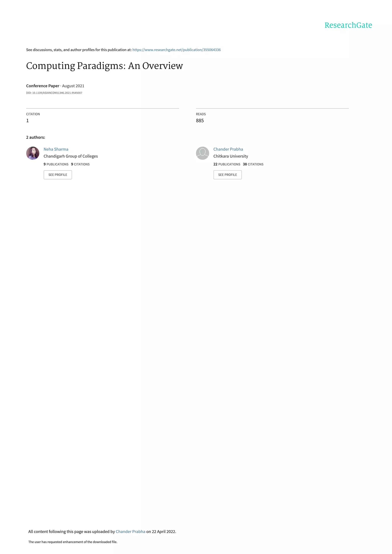Click Neha Sharma's 9 PUBLICATIONS stat

(56, 164)
